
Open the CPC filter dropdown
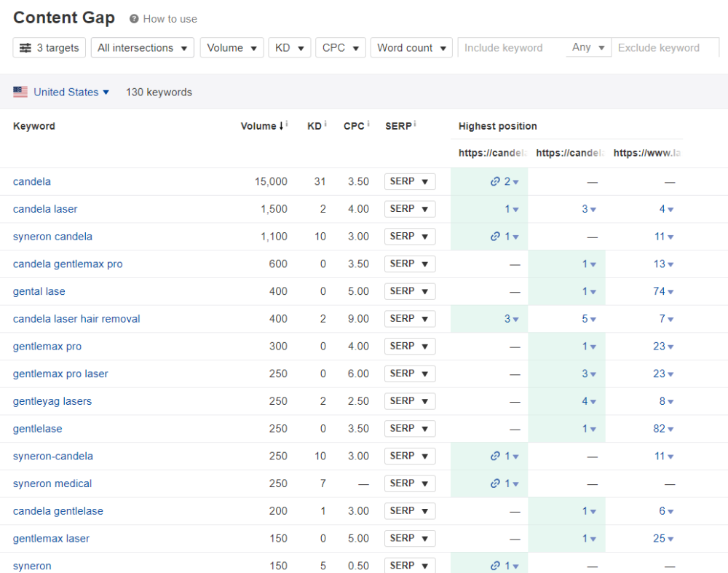tap(341, 48)
